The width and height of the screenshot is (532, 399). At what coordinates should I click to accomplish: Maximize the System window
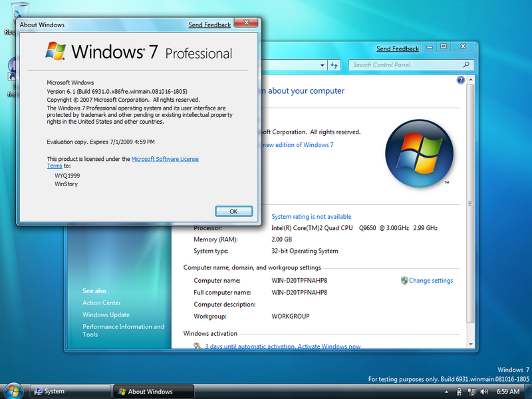(444, 47)
